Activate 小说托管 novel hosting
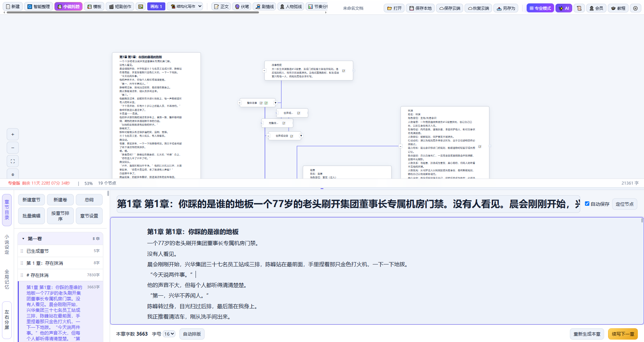This screenshot has height=342, width=644. click(68, 6)
